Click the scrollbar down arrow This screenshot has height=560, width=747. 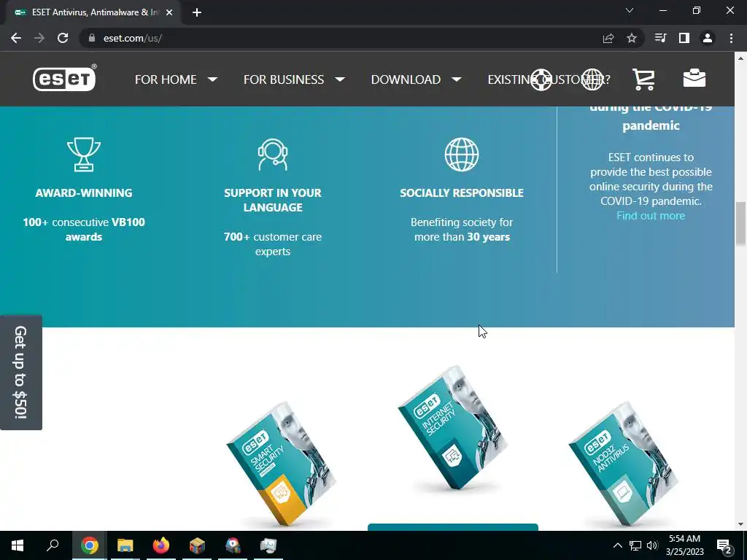point(740,525)
